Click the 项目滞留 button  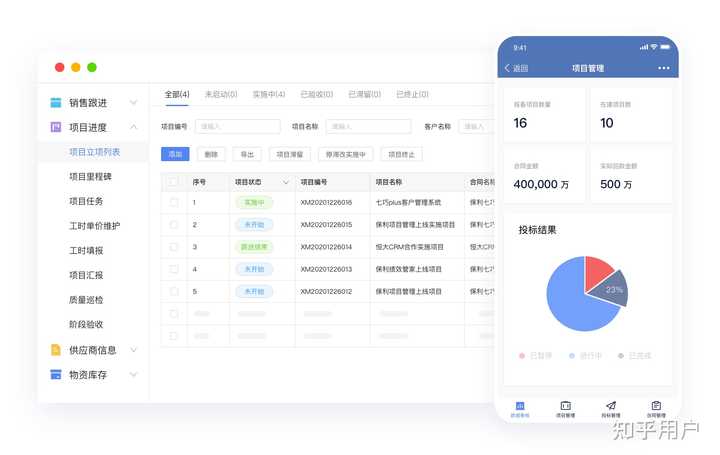pos(290,154)
